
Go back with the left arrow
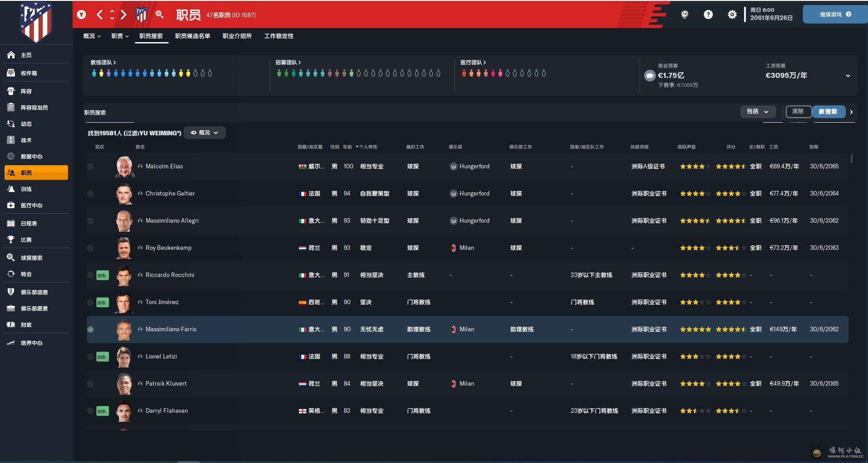100,14
